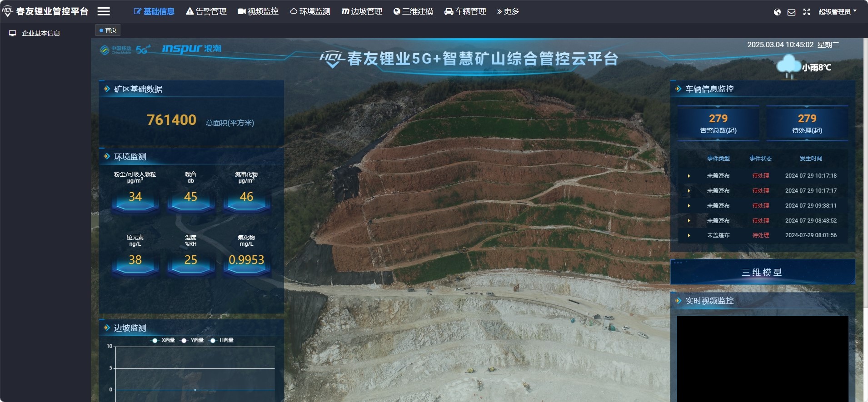
Task: Click the 待处理(起) 279 card
Action: pos(807,123)
